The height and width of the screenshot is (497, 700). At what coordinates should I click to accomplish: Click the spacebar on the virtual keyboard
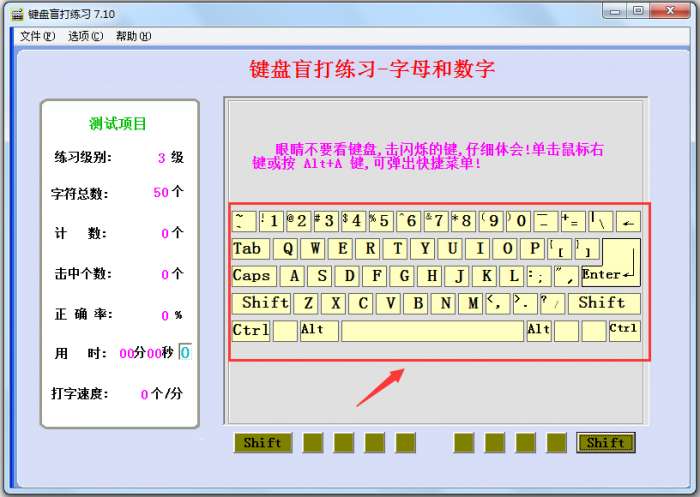[432, 331]
